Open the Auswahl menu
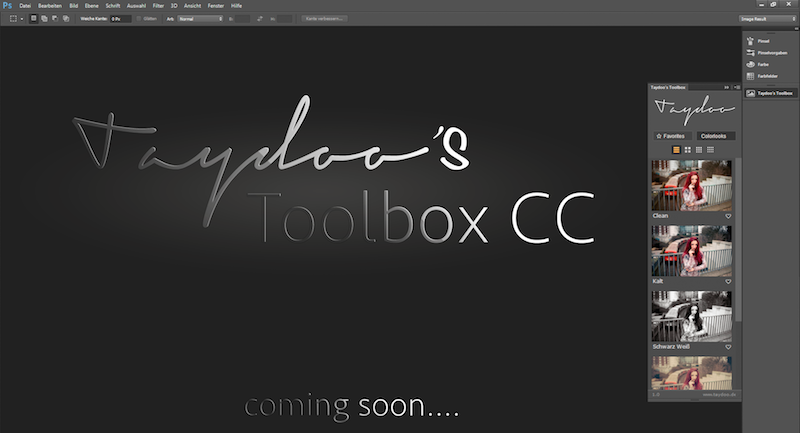Screen dimensions: 800x433 tap(136, 6)
